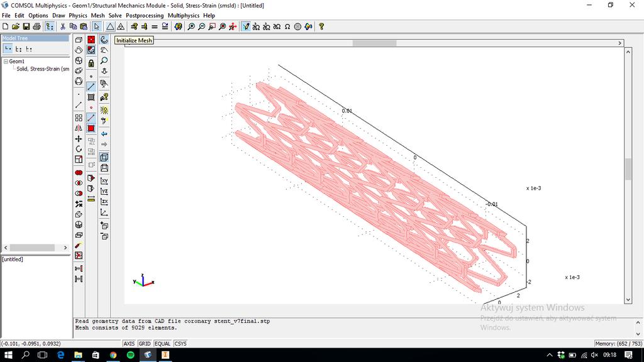
Task: Click the Difference icon
Action: (79, 194)
